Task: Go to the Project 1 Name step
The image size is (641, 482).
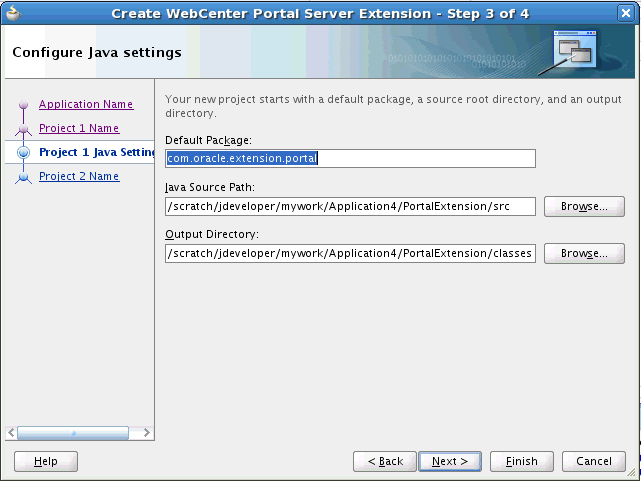Action: [79, 128]
